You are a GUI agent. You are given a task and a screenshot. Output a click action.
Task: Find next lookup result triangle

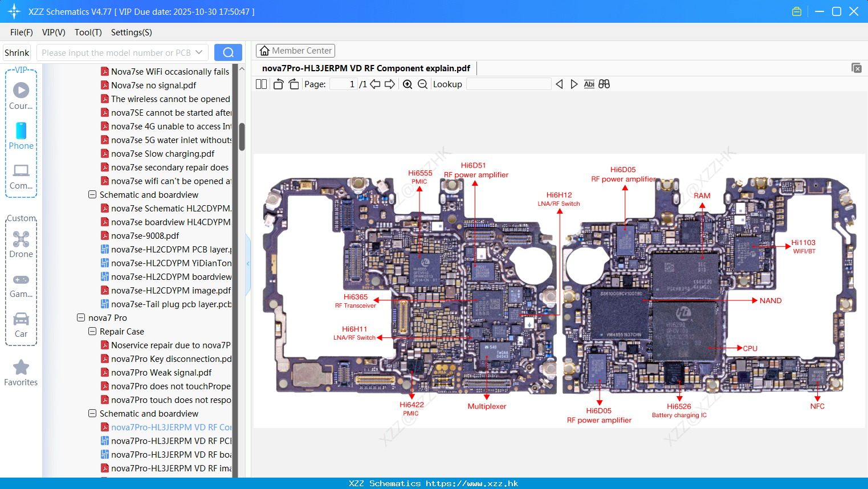tap(574, 84)
